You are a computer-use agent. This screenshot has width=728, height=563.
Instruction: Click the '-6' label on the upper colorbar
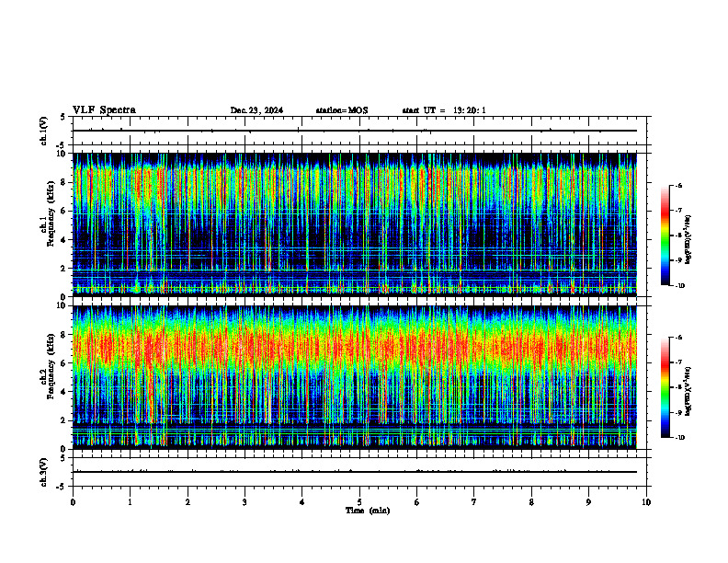click(678, 185)
